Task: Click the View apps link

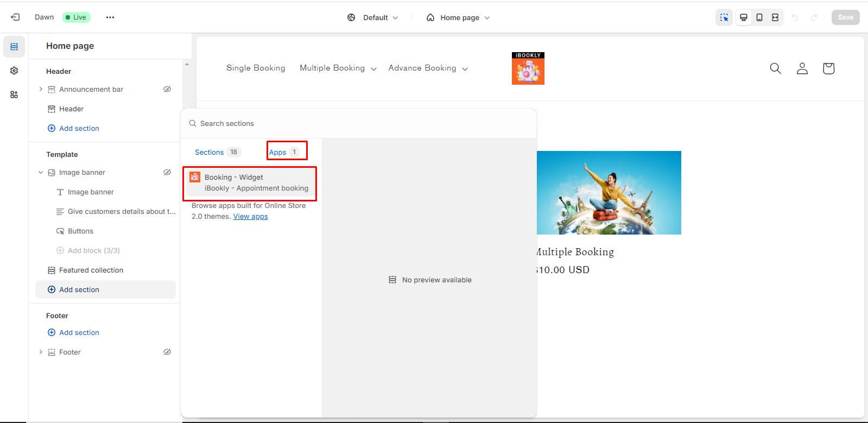Action: coord(250,216)
